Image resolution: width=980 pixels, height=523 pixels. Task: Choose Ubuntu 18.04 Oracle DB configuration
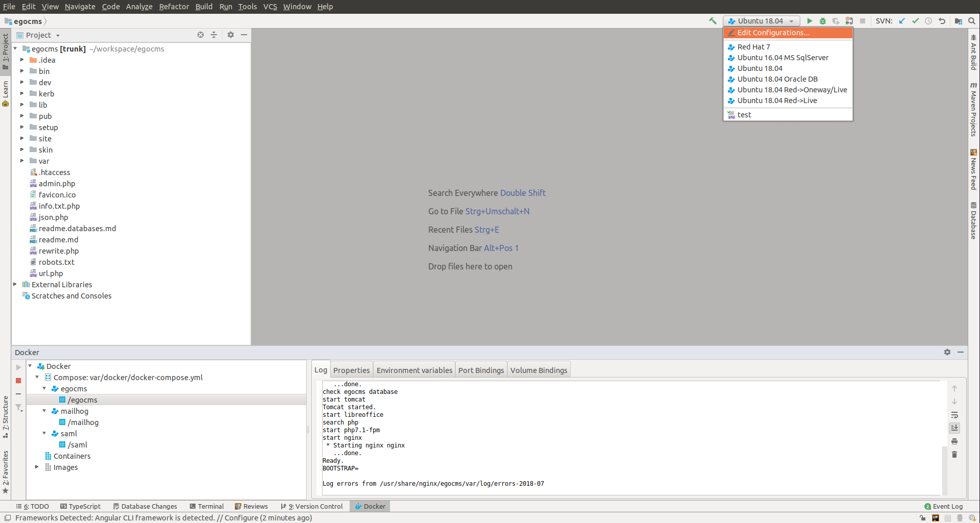pyautogui.click(x=788, y=79)
